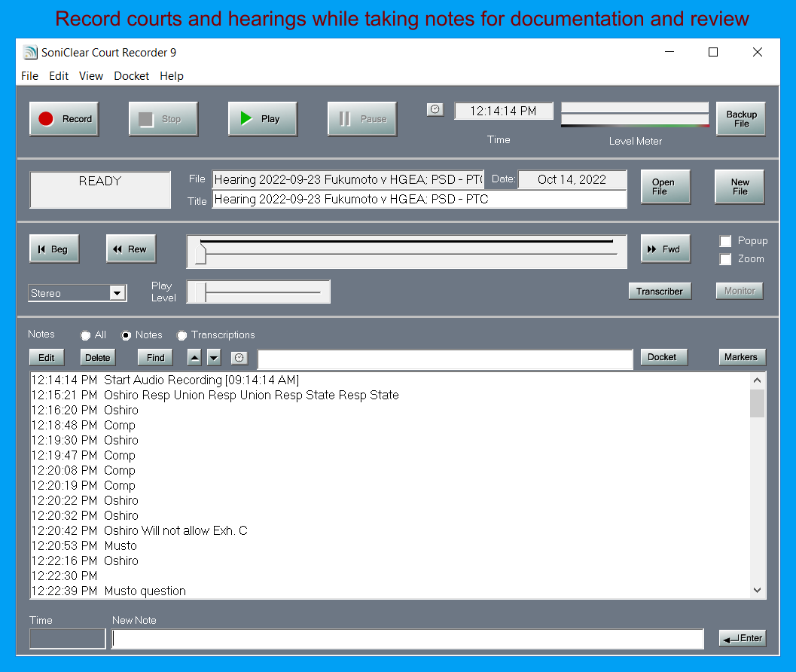The height and width of the screenshot is (672, 796).
Task: Select the Transcriptions radio button
Action: (x=181, y=335)
